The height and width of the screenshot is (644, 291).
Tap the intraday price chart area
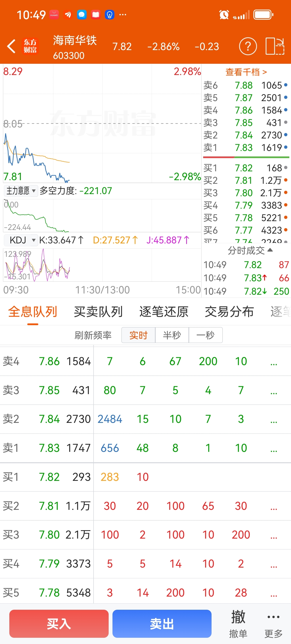102,123
